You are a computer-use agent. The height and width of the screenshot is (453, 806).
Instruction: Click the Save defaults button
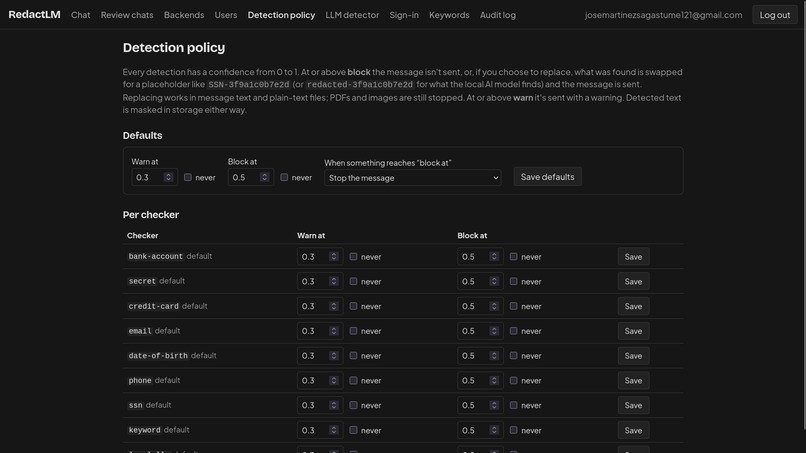click(x=547, y=177)
